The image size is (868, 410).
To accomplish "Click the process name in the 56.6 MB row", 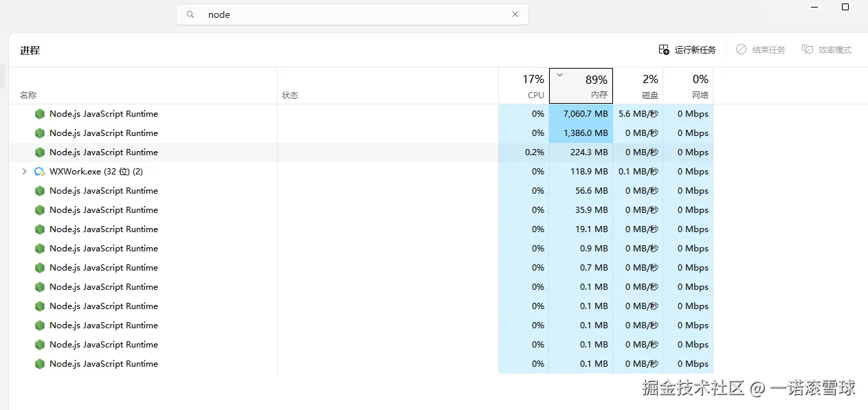I will click(x=104, y=191).
